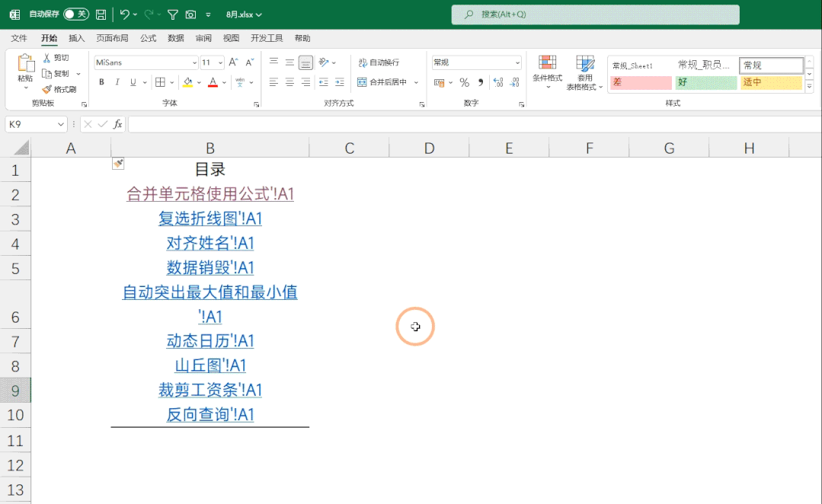Open the 插入 Insert tab
Image resolution: width=822 pixels, height=504 pixels.
click(x=77, y=38)
